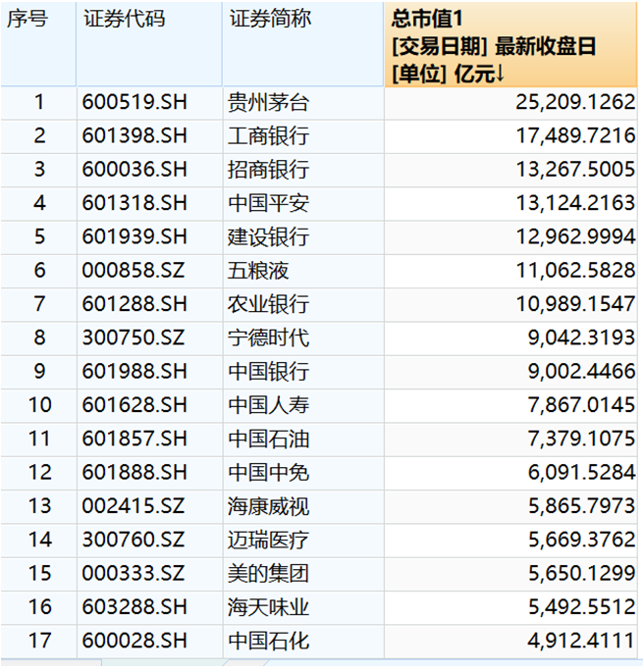The image size is (643, 672).
Task: Select the 序号 column header
Action: point(38,44)
